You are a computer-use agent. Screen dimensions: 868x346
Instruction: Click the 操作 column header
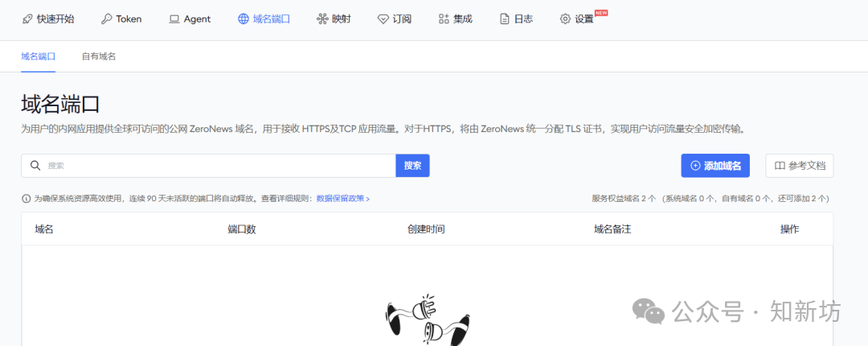tap(789, 229)
